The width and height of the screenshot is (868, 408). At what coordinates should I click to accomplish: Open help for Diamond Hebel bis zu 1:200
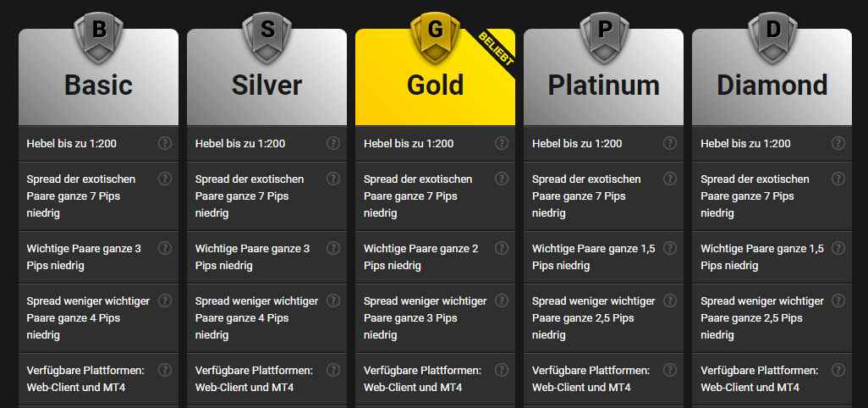[838, 143]
